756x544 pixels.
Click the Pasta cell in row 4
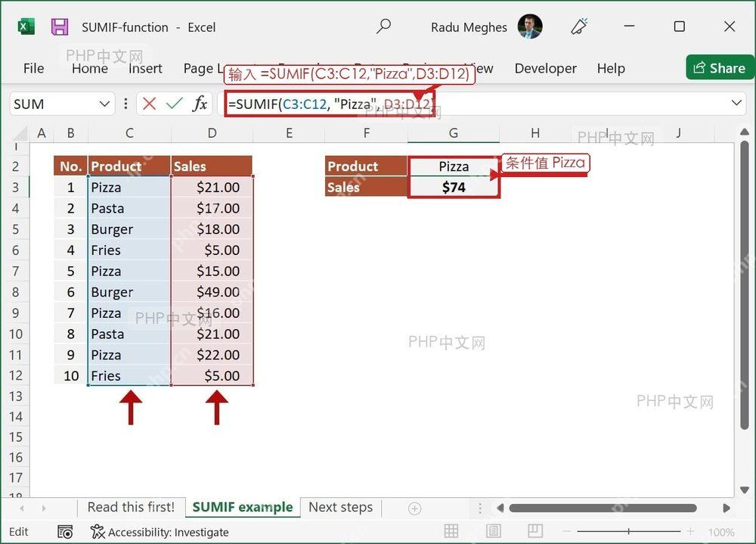(x=129, y=209)
